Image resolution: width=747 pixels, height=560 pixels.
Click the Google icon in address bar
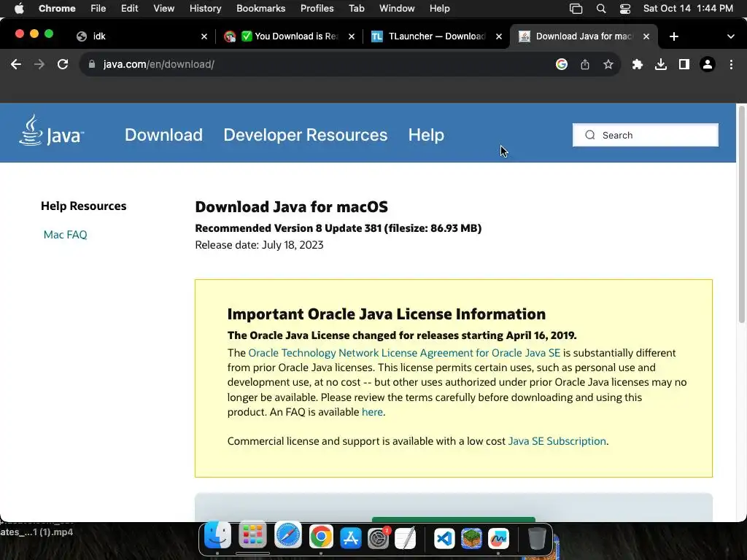coord(562,64)
